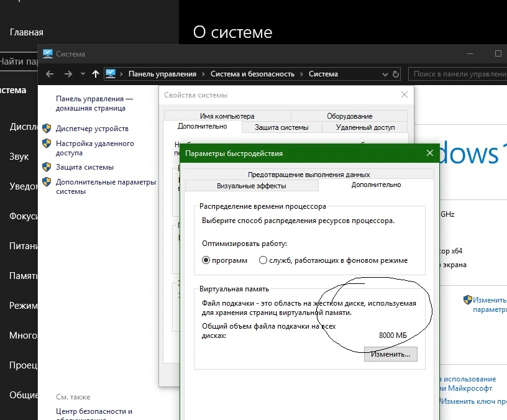Open Изменить ключ продукта link
Screen dimensions: 507x420
474,401
